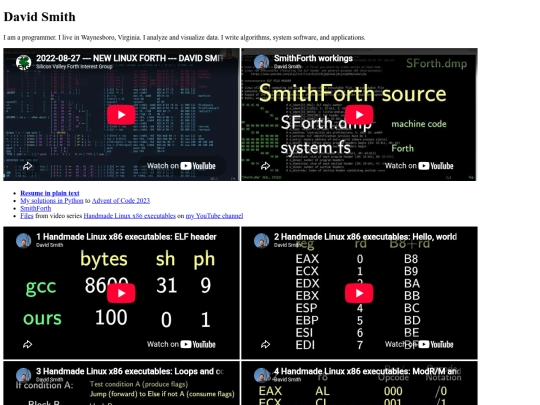Open Advent of Code 2023 link
This screenshot has width=540, height=405.
pyautogui.click(x=121, y=201)
